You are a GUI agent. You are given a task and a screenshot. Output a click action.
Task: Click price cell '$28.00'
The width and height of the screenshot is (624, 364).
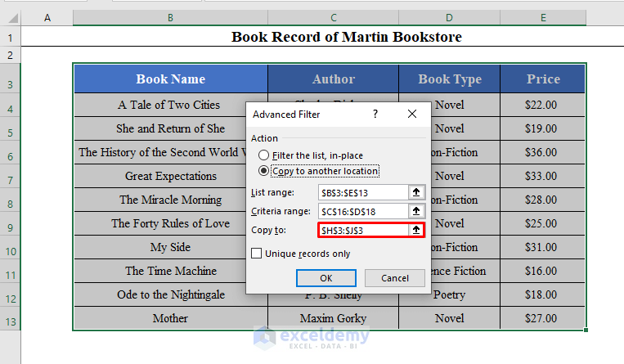[543, 200]
